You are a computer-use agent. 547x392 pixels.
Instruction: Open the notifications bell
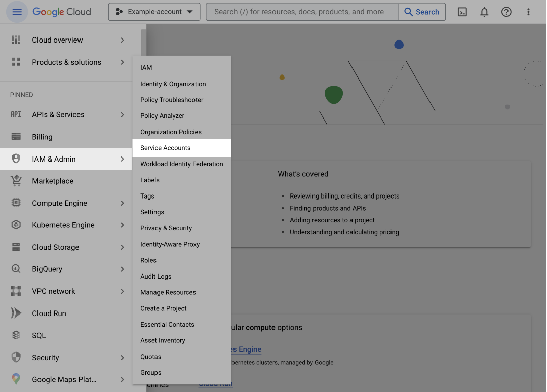pyautogui.click(x=484, y=12)
